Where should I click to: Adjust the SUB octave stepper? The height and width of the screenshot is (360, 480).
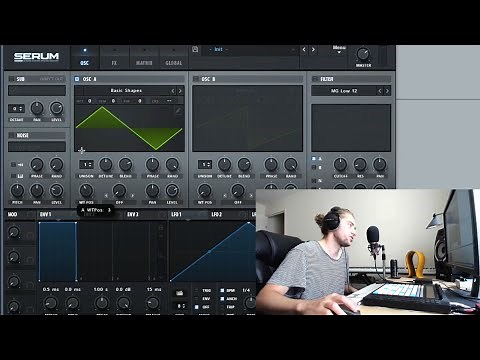[x=16, y=109]
